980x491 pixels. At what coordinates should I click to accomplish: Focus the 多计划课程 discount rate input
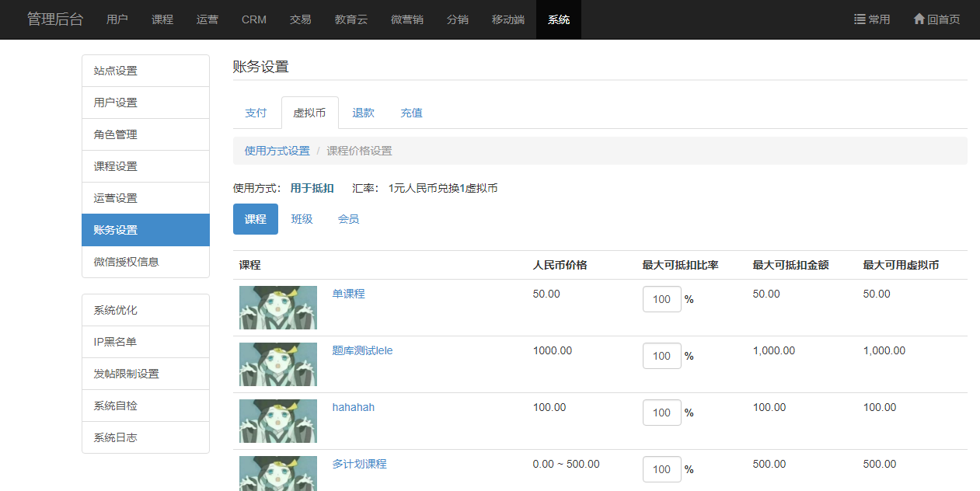point(661,469)
